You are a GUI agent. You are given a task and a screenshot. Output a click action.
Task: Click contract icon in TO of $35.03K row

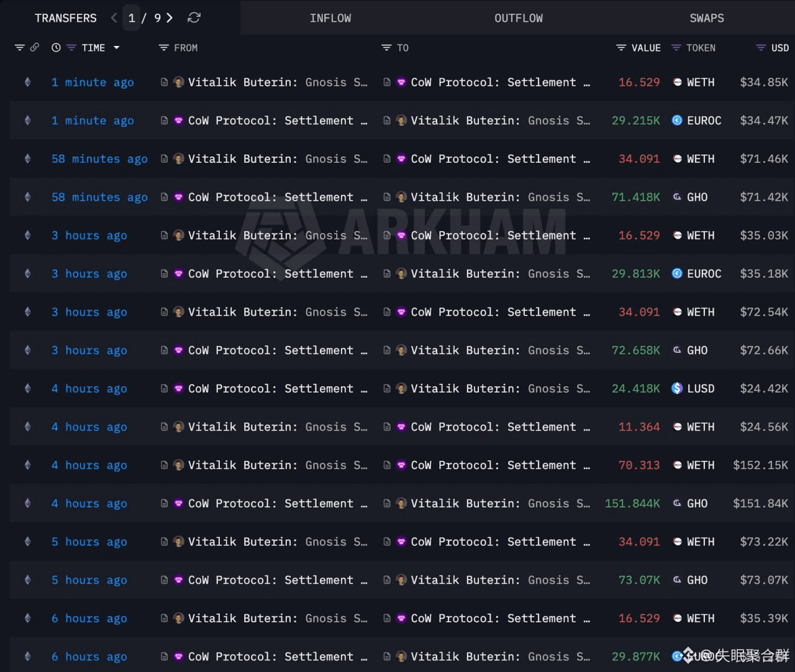(x=387, y=235)
